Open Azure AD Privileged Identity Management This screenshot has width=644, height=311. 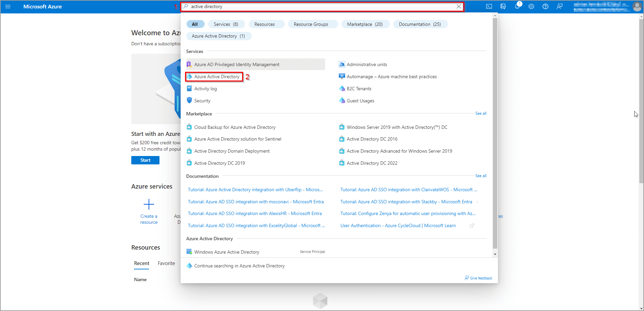pos(237,64)
